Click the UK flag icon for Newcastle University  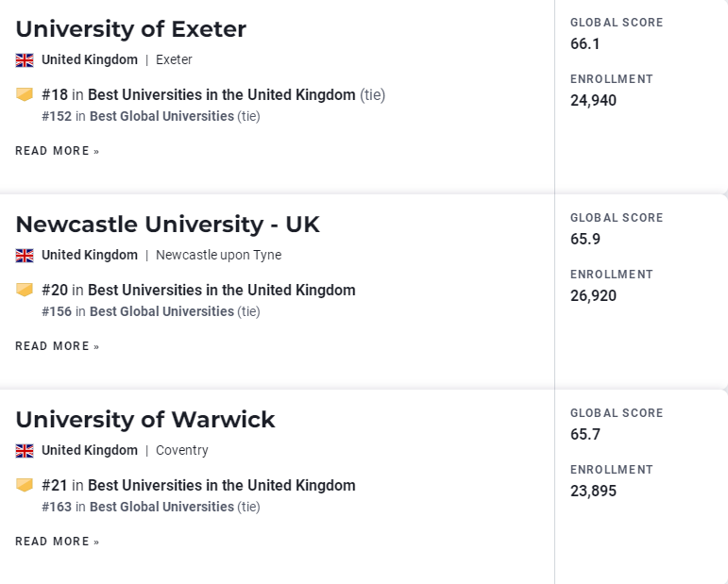[25, 256]
